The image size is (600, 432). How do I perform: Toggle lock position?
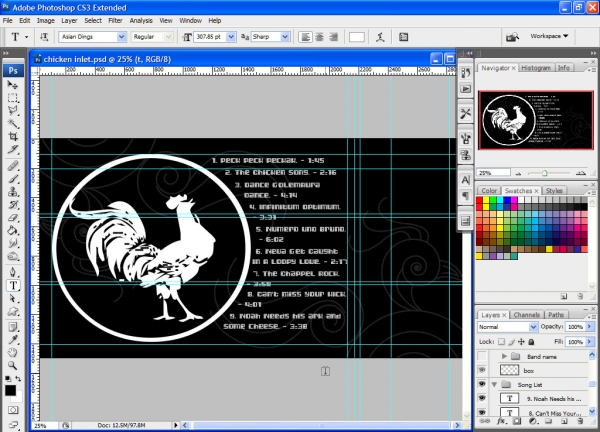pyautogui.click(x=521, y=342)
